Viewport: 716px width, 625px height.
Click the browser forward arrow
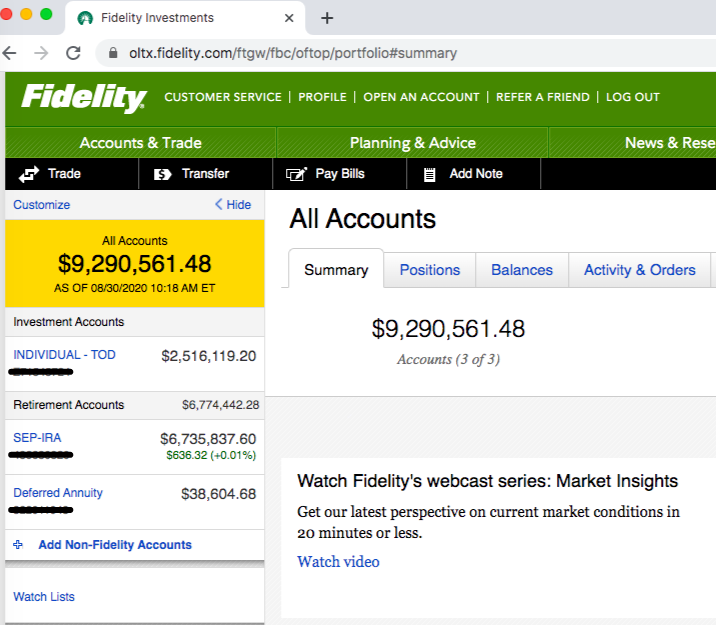tap(41, 53)
